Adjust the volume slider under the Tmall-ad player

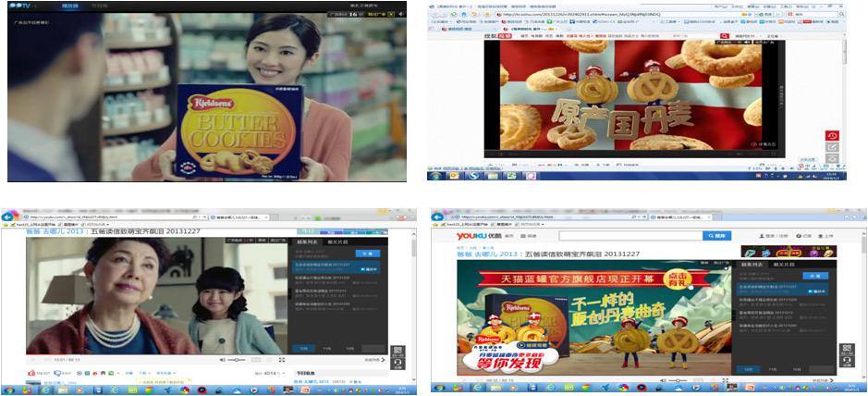click(678, 380)
